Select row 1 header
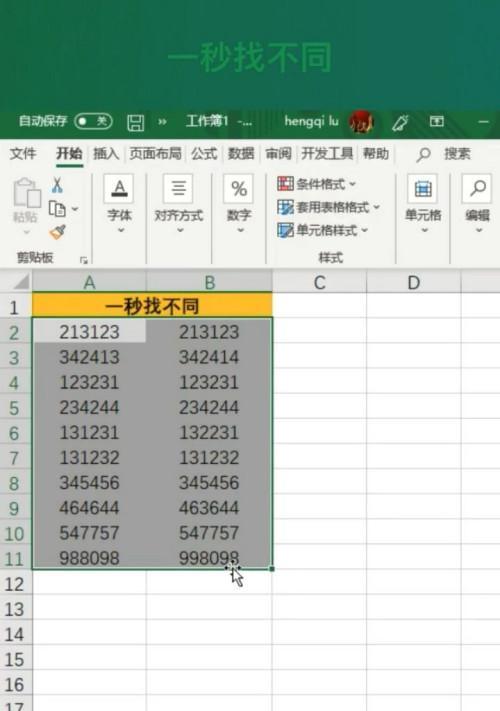 click(15, 307)
